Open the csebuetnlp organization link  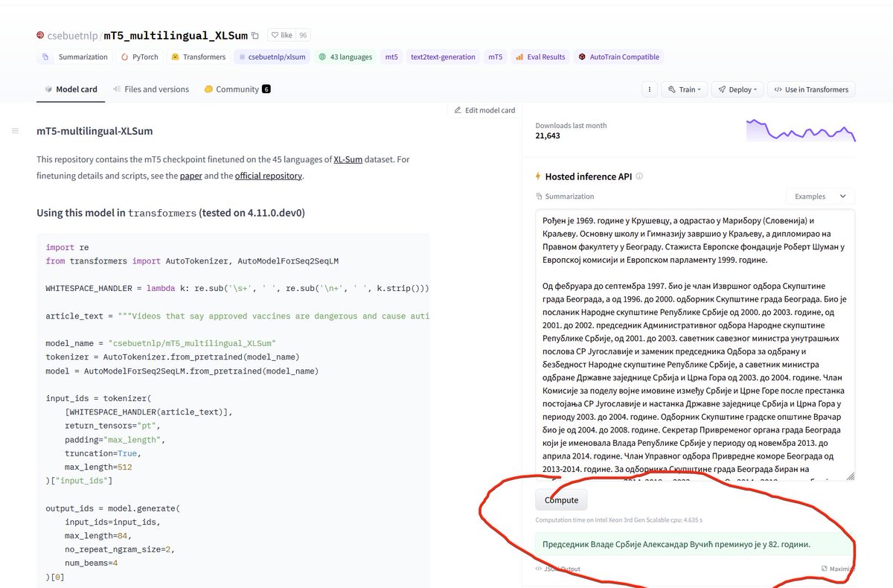(72, 35)
